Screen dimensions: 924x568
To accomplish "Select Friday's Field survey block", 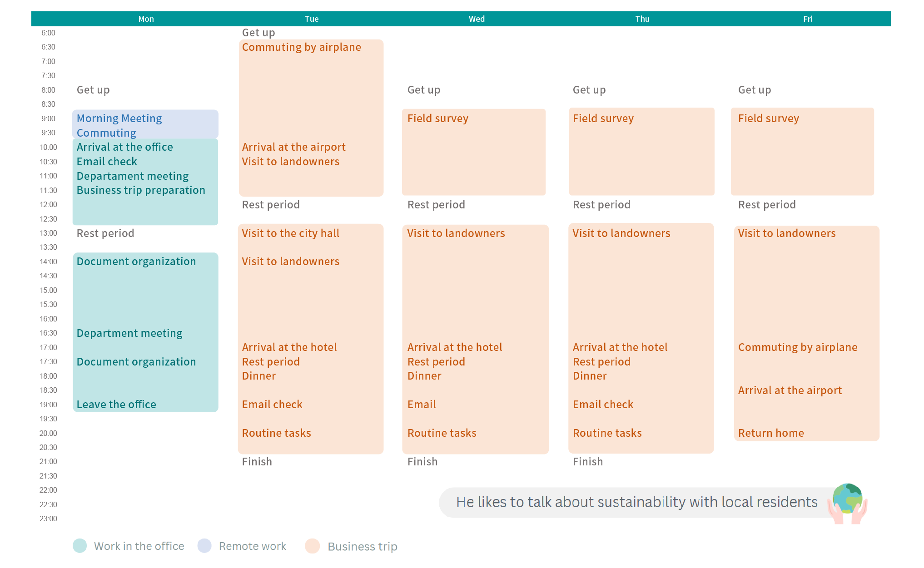I will 802,152.
